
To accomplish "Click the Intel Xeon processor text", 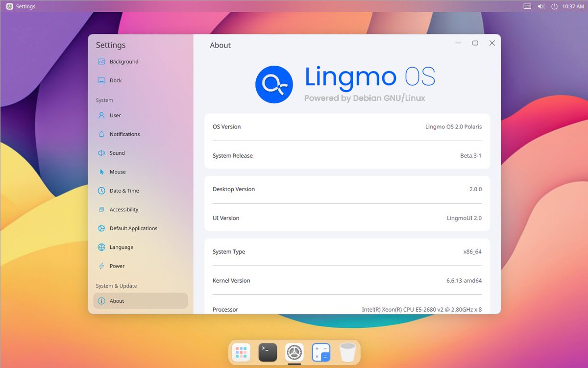I will coord(422,310).
